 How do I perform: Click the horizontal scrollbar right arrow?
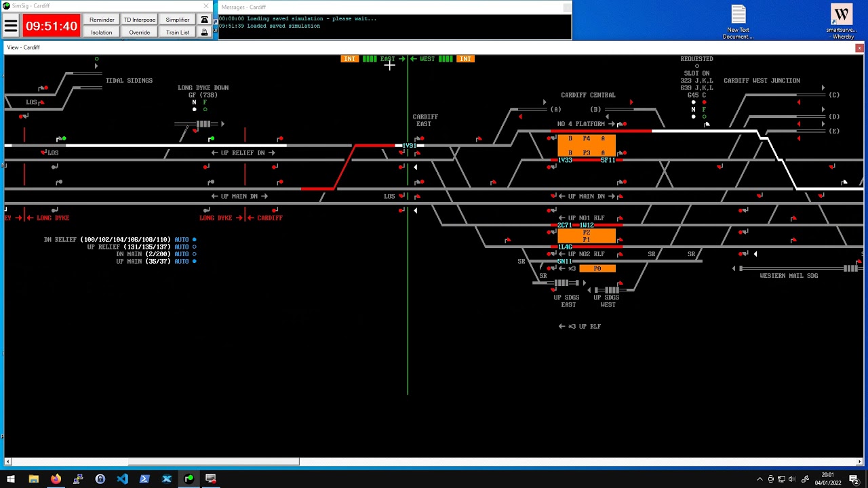(859, 462)
